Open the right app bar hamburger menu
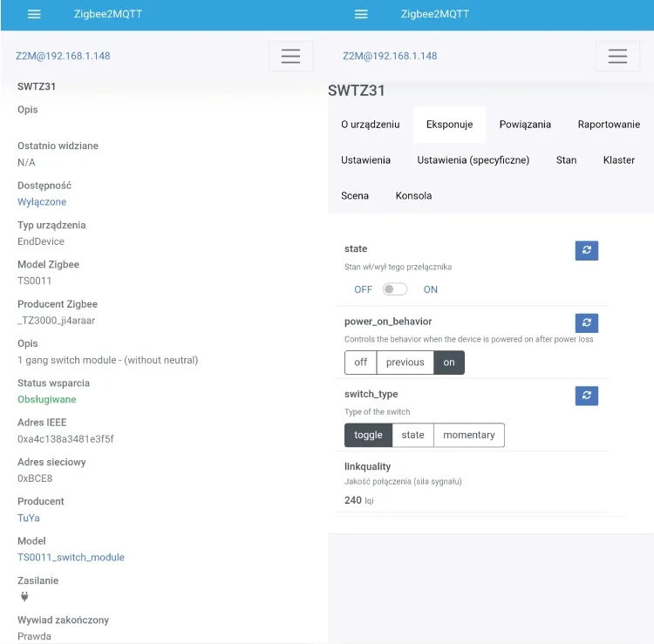This screenshot has width=654, height=644. 361,14
